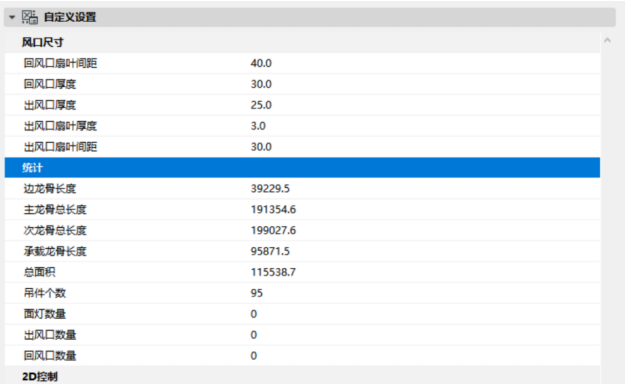Screen dimensions: 626x384
Task: Edit the 回风口厚度 value 30.0
Action: 261,84
